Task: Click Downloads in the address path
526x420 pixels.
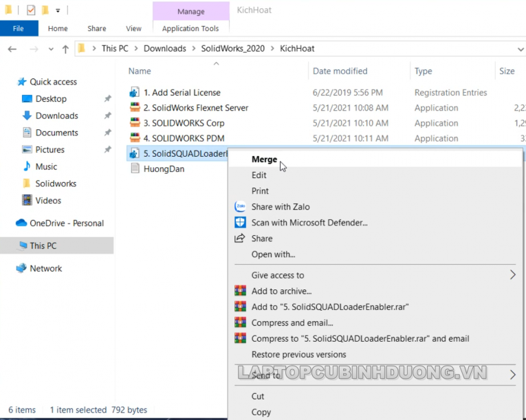Action: tap(165, 49)
